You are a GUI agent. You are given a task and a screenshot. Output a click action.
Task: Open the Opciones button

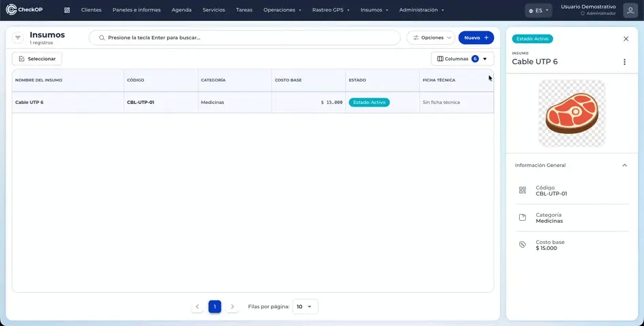431,38
